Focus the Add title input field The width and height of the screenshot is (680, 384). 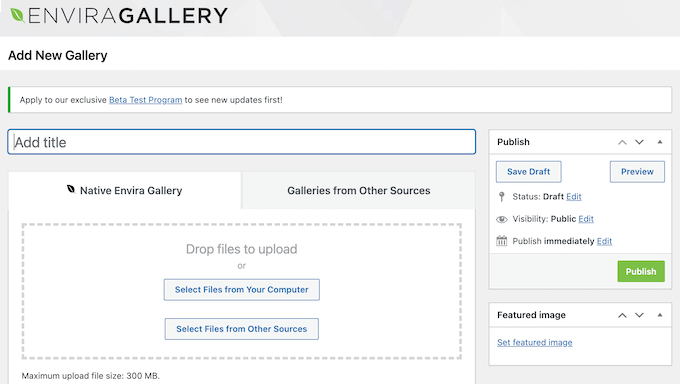242,142
